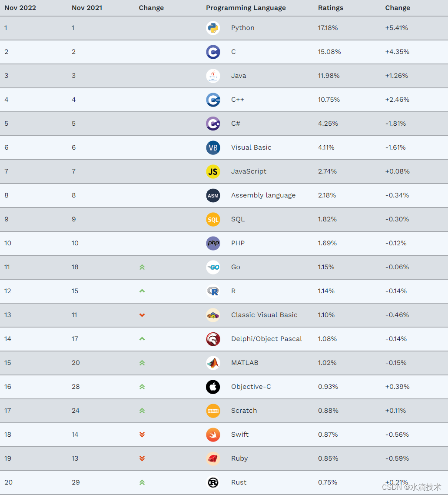Select the Visual Basic VB icon
This screenshot has height=495, width=448.
tap(213, 148)
